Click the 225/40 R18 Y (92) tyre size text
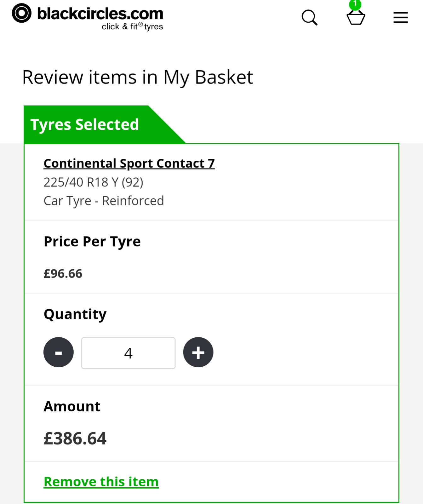Image resolution: width=423 pixels, height=504 pixels. pos(93,182)
